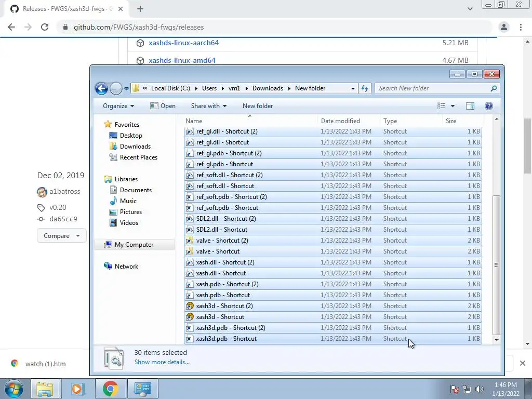This screenshot has height=399, width=532.
Task: Select xash3d - Shortcut (2) file icon
Action: 190,305
